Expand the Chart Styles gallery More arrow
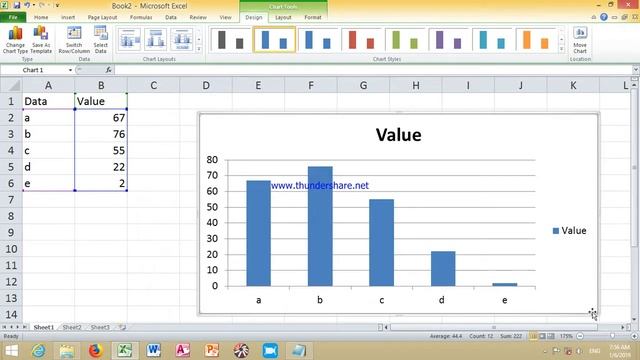This screenshot has height=360, width=640. [562, 49]
